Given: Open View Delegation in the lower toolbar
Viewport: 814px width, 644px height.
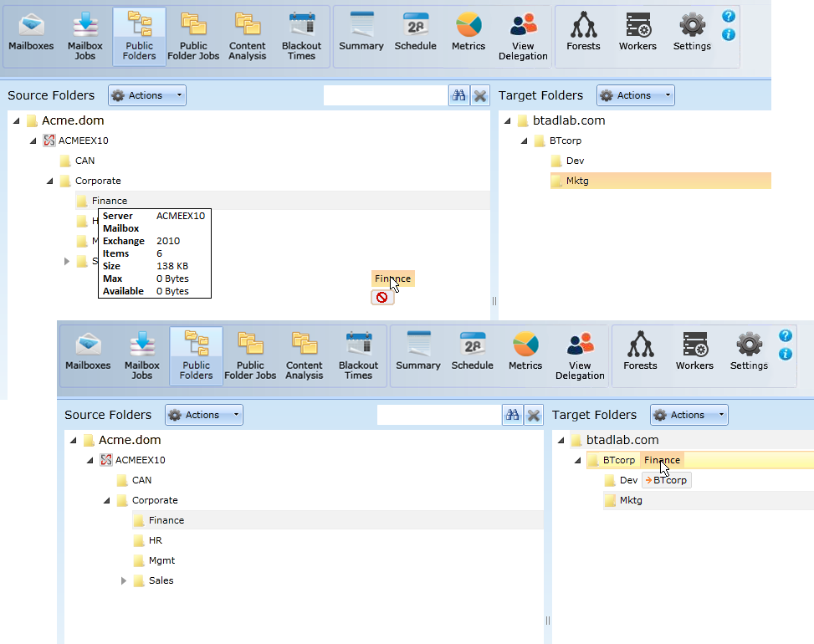Looking at the screenshot, I should (x=580, y=356).
